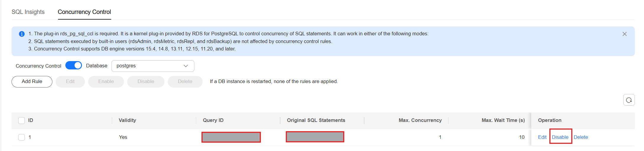Open the Database dropdown showing postgres
This screenshot has height=151, width=644.
click(x=153, y=66)
